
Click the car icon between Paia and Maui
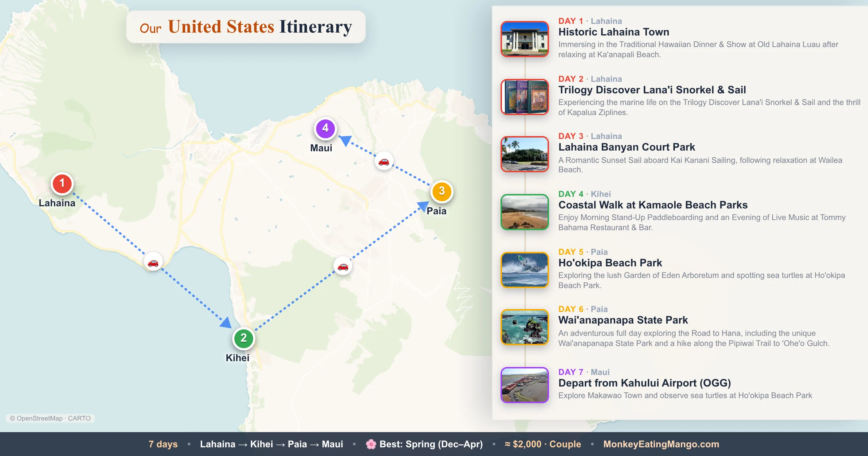384,161
